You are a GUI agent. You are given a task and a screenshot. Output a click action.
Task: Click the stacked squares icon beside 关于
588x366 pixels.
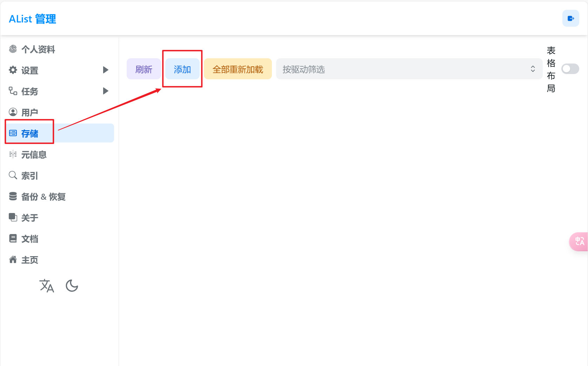tap(13, 218)
